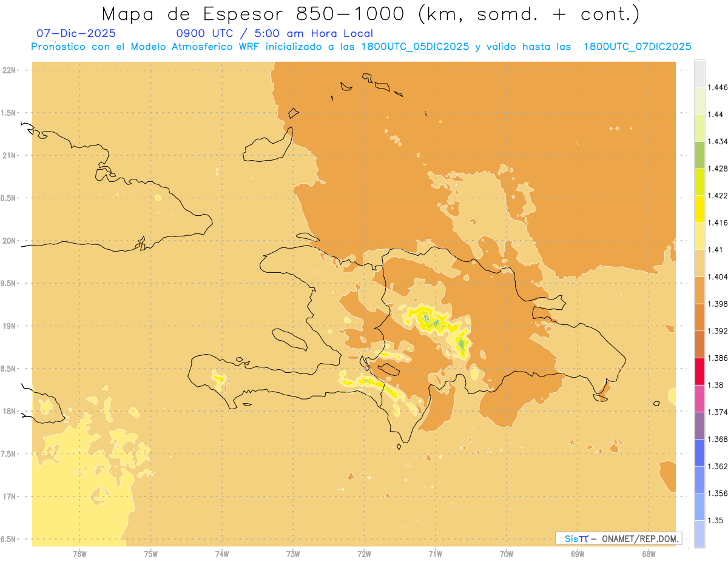Click the "0900 UTC / 5:00 am Hora Local" time label
The image size is (728, 562).
pyautogui.click(x=274, y=34)
